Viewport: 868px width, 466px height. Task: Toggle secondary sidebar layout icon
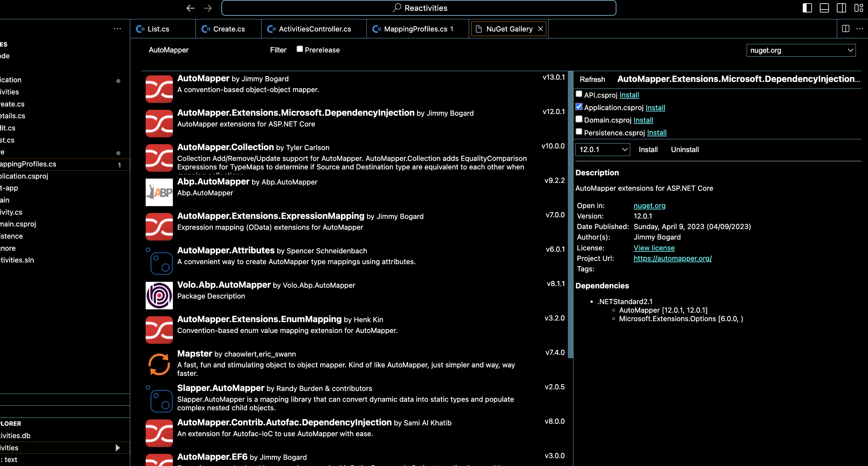(841, 8)
